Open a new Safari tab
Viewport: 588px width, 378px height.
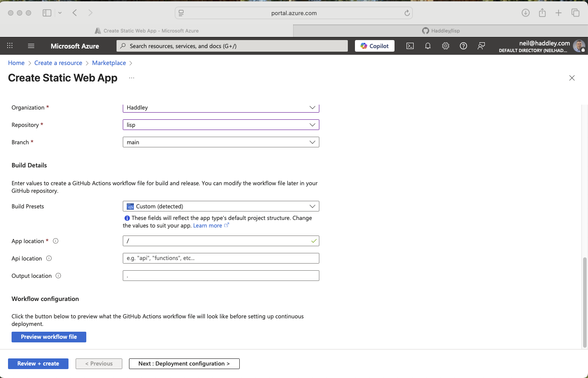tap(558, 13)
